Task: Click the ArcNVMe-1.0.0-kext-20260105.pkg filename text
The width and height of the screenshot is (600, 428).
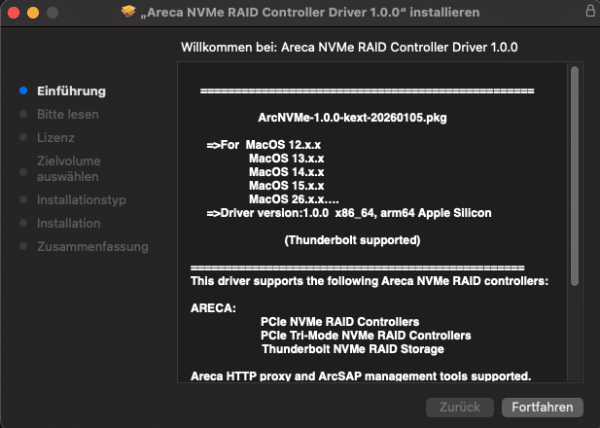Action: 352,117
